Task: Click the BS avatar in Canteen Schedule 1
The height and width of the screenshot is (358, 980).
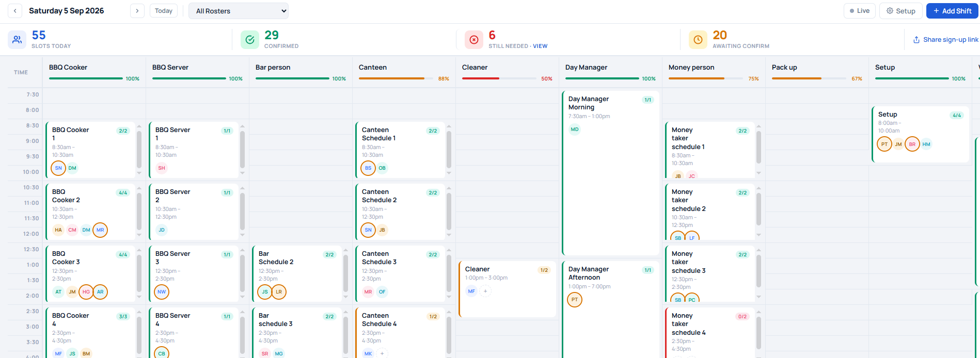Action: 368,168
